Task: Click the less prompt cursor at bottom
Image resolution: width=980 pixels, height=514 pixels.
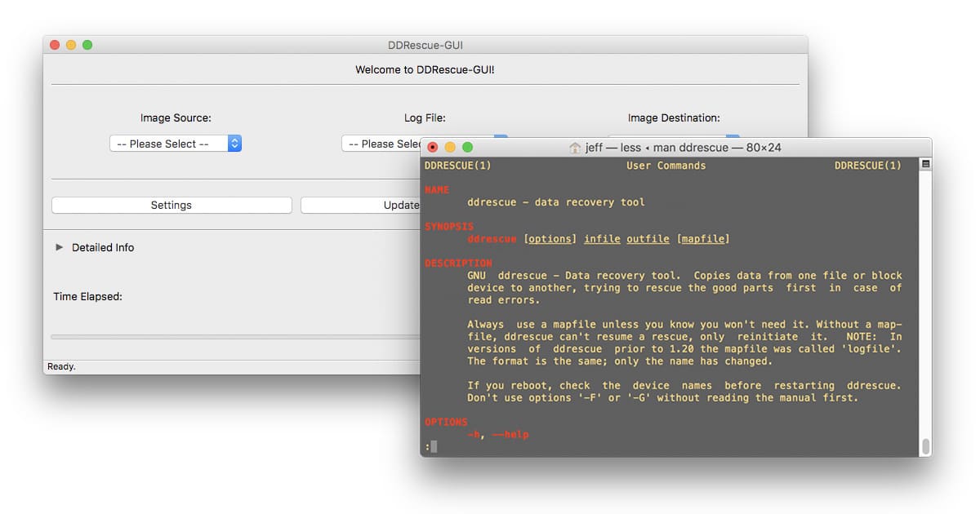Action: pos(434,446)
